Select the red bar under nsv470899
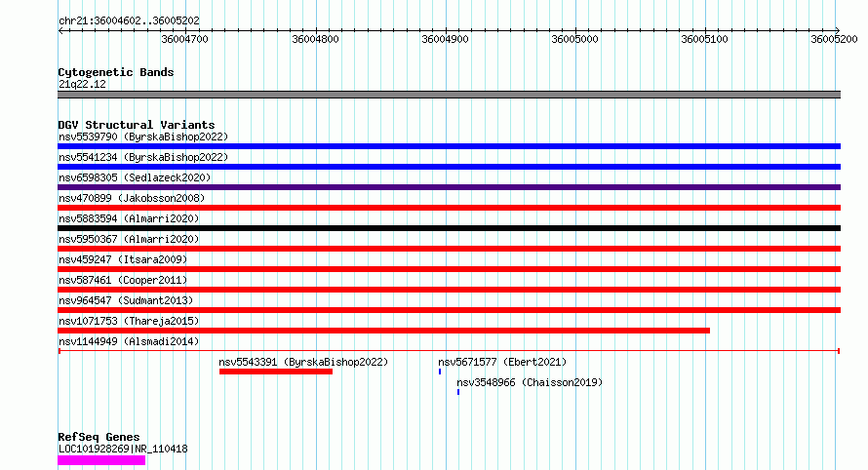Screen dimensions: 868x470 449,208
